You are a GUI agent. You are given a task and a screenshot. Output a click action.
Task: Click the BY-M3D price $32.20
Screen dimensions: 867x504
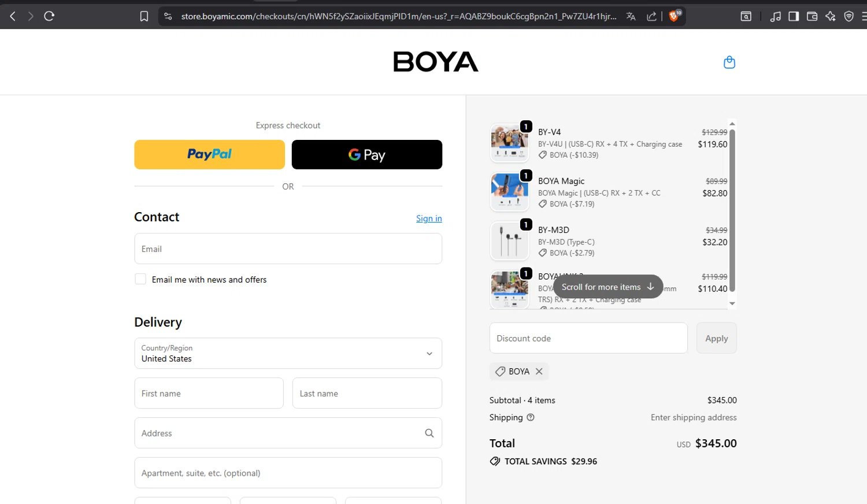point(715,242)
